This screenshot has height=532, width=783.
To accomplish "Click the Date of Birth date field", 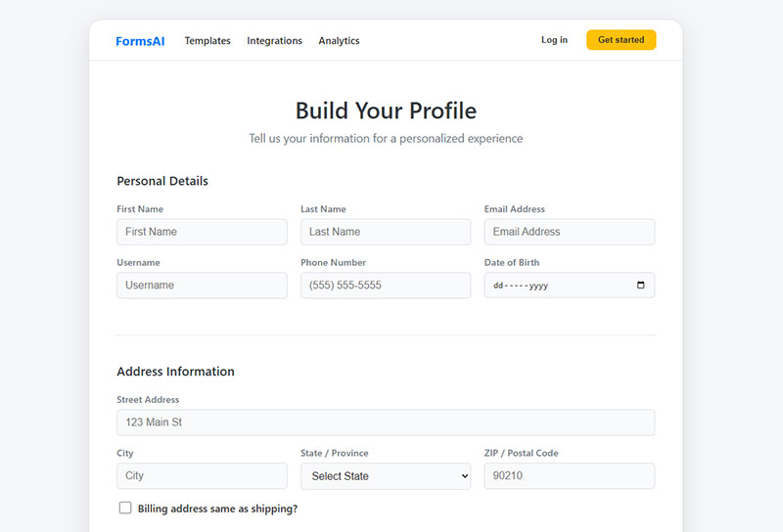I will pyautogui.click(x=558, y=286).
